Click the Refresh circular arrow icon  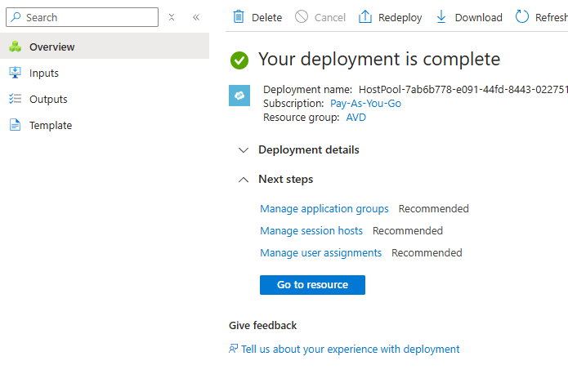tap(522, 17)
